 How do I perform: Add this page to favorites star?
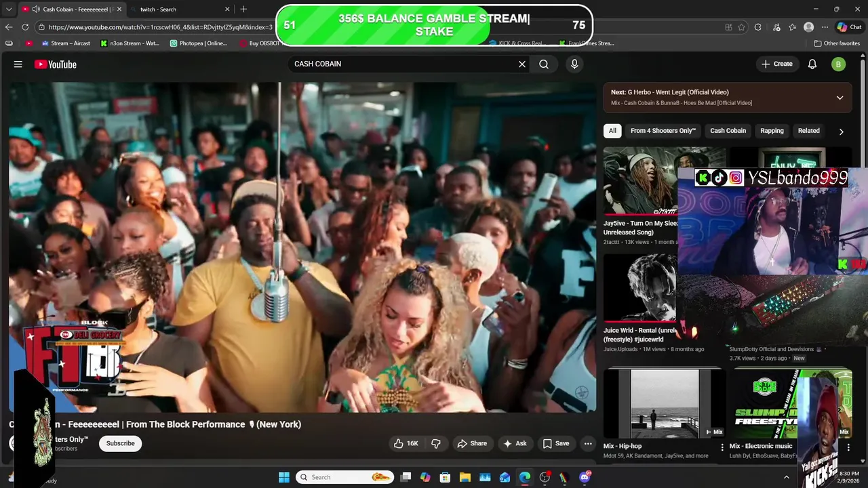tap(741, 27)
